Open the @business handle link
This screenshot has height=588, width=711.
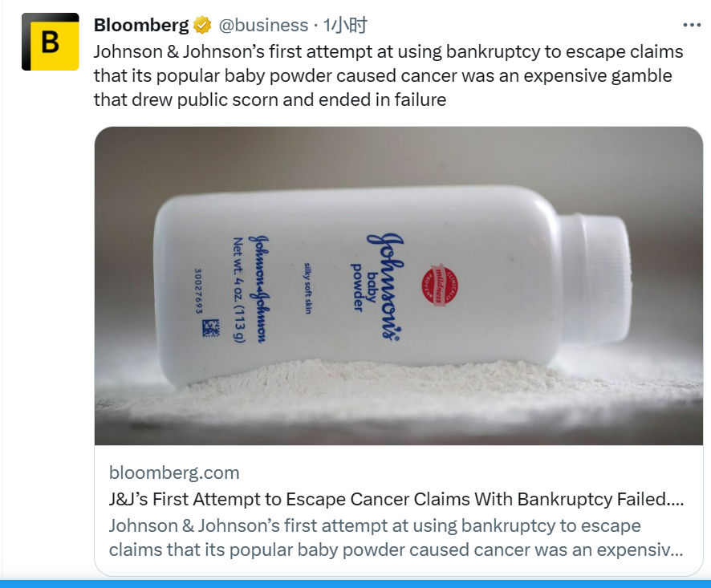click(263, 26)
